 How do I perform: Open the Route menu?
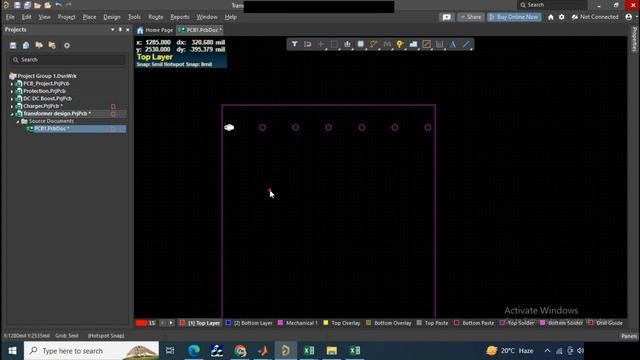pyautogui.click(x=156, y=17)
